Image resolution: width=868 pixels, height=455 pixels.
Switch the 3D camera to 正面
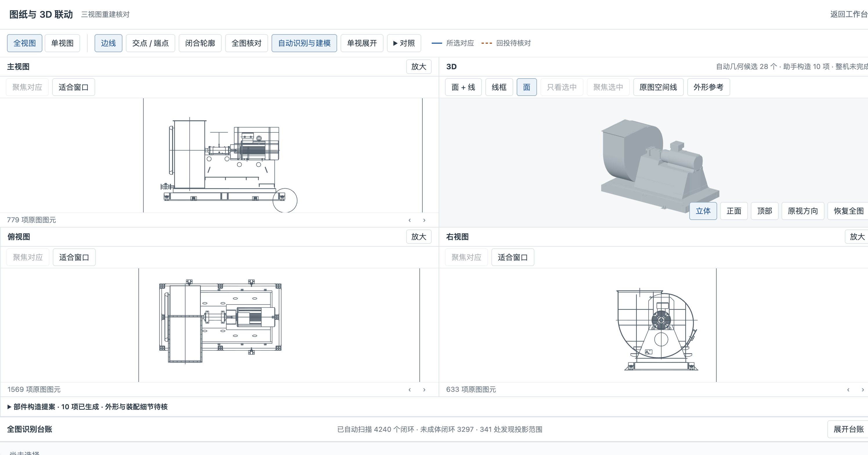click(734, 211)
